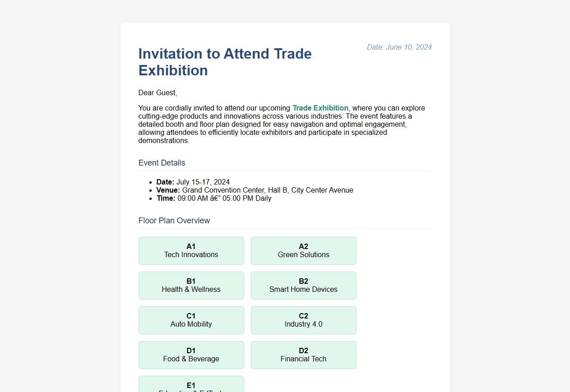Click the 'Invitation to Attend Trade Exhibition' heading

click(225, 62)
